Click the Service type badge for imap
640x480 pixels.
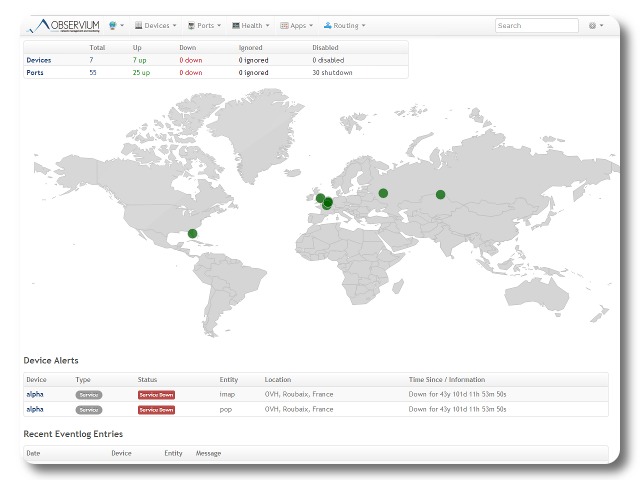click(89, 395)
